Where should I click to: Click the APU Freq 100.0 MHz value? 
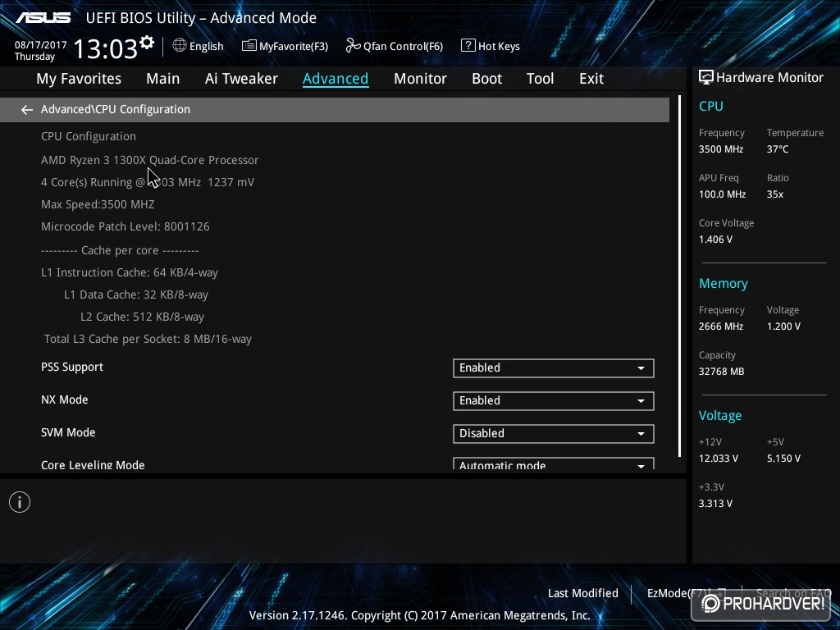tap(722, 194)
